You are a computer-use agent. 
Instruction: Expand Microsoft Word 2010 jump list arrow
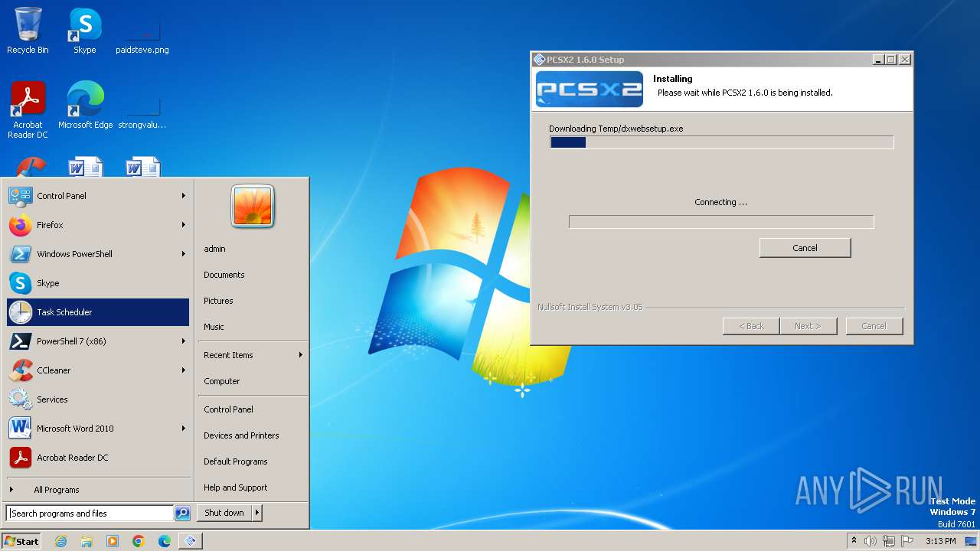pos(184,429)
